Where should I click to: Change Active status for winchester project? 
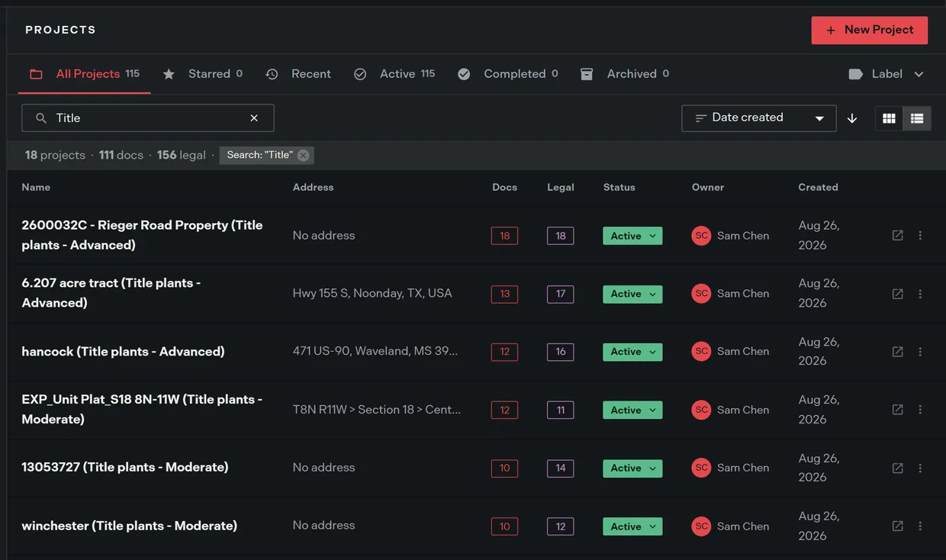(632, 526)
